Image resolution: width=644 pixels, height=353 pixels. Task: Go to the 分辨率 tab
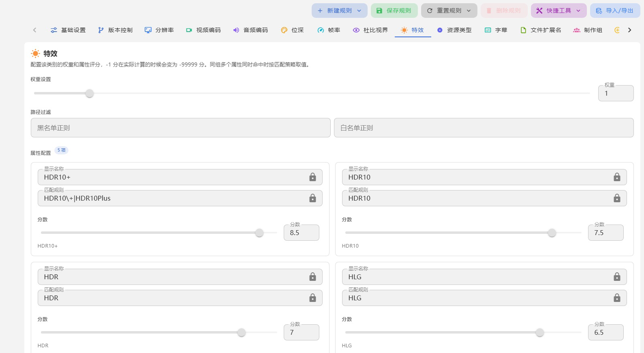pyautogui.click(x=159, y=30)
